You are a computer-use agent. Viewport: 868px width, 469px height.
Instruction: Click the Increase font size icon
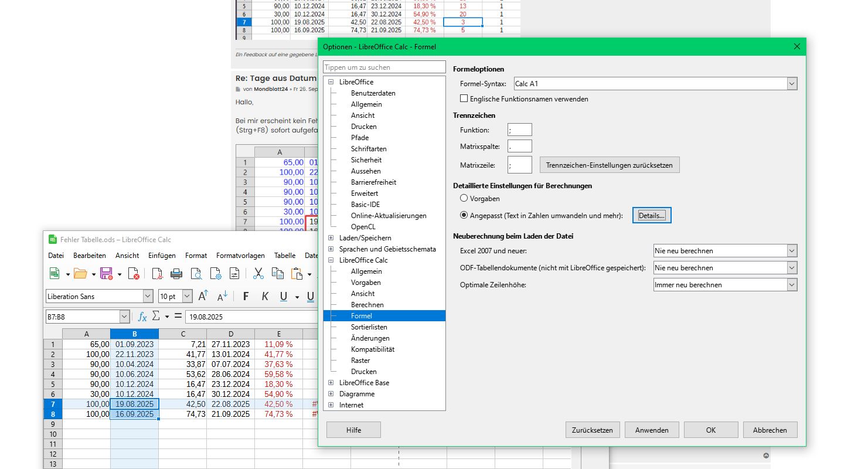[203, 297]
